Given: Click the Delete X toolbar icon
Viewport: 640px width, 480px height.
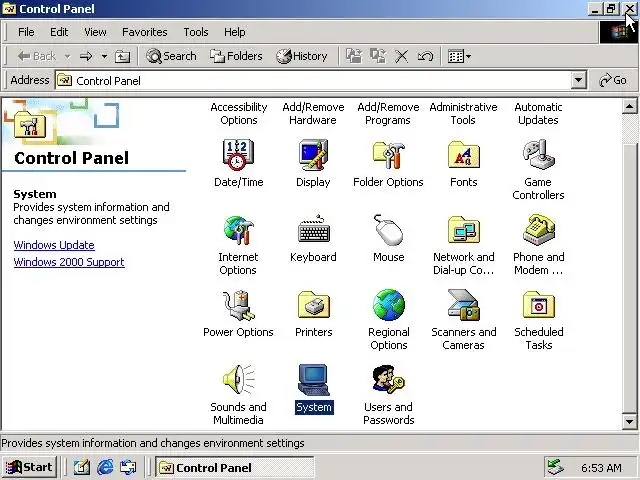Looking at the screenshot, I should coord(401,56).
